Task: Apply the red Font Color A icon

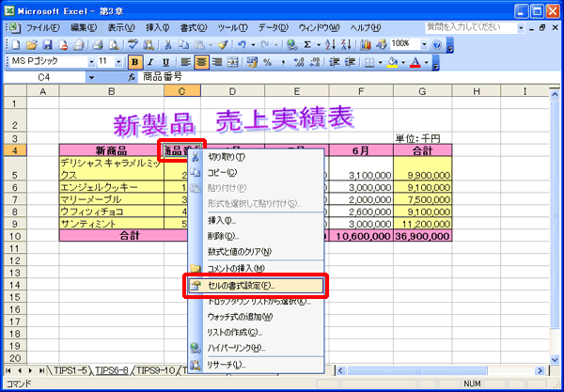Action: pyautogui.click(x=415, y=63)
